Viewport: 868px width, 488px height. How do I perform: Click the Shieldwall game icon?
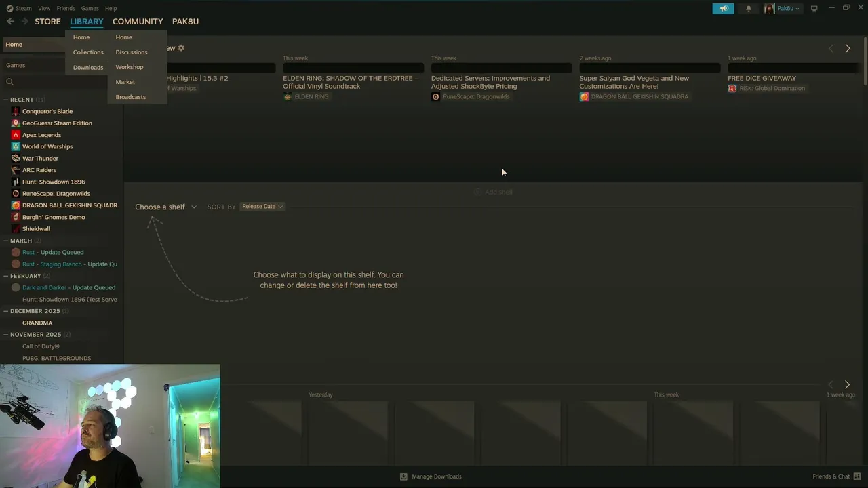pyautogui.click(x=16, y=229)
